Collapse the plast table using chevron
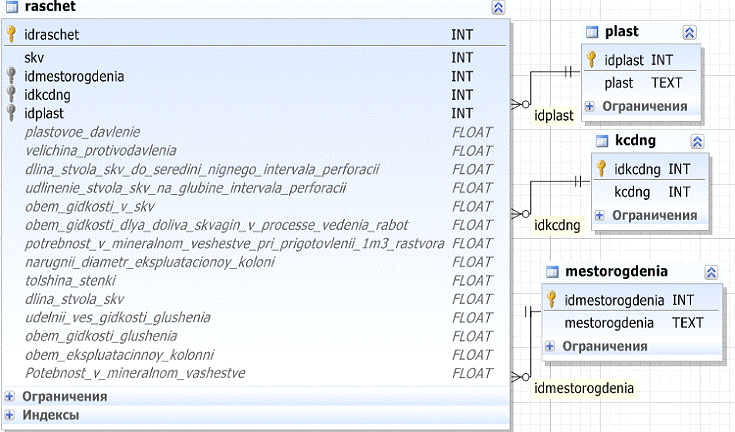The image size is (735, 432). pos(689,32)
